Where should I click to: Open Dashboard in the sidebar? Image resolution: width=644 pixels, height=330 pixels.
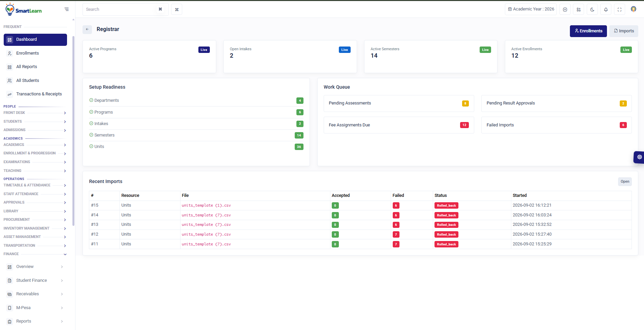coord(35,39)
